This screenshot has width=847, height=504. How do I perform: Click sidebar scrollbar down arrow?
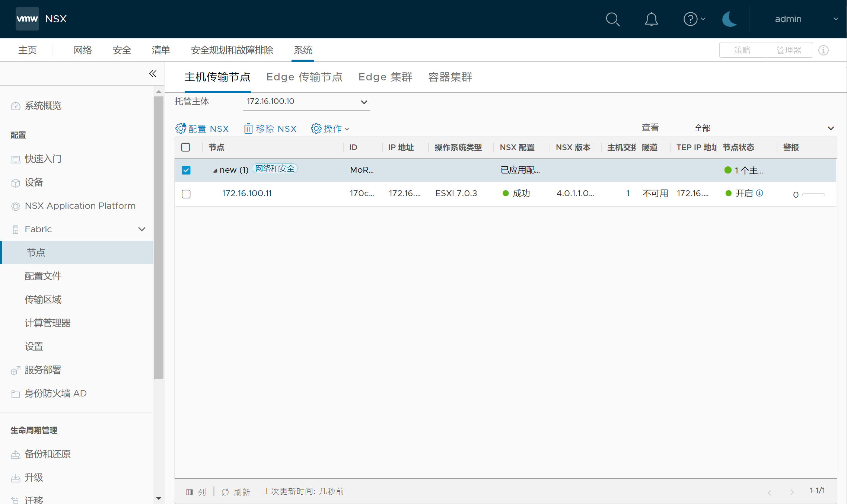click(159, 498)
